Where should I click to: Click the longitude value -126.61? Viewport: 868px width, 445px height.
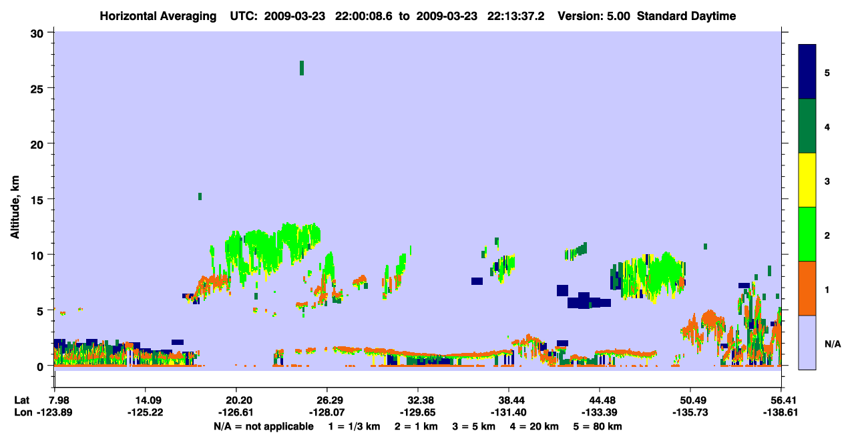236,412
